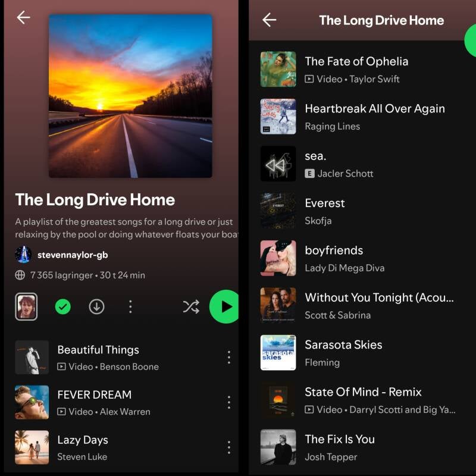476x476 pixels.
Task: Open more options for FEVER DREAM
Action: point(229,403)
